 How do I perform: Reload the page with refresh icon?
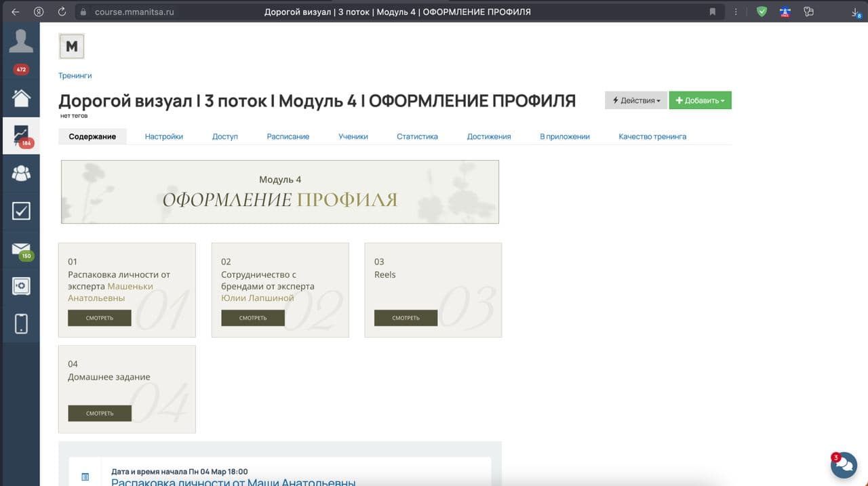[x=62, y=12]
